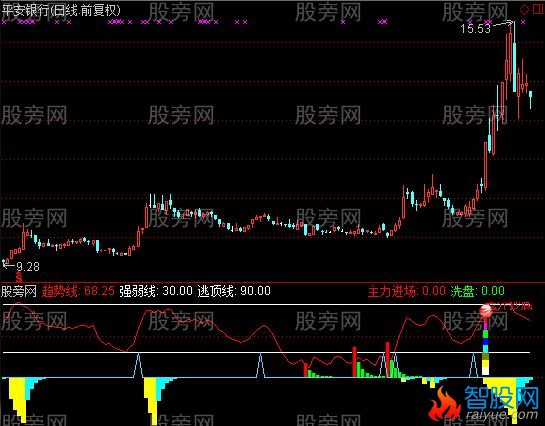Click the 9.28 low price label
The width and height of the screenshot is (545, 426).
coord(28,267)
